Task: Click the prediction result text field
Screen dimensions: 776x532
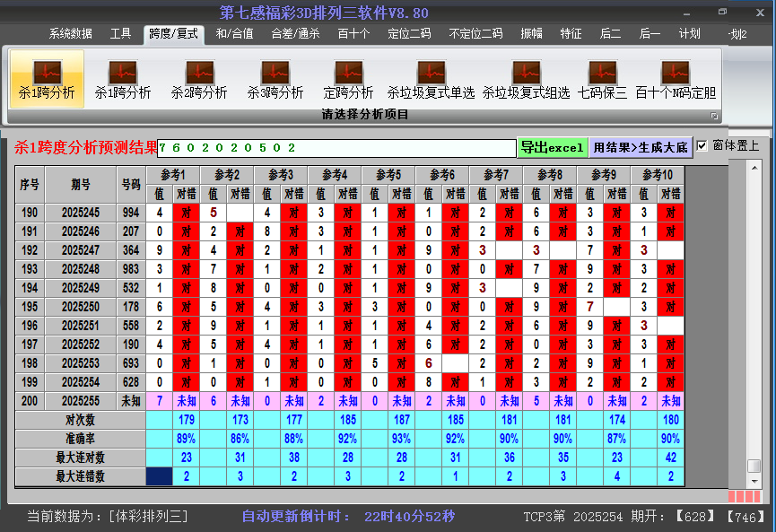Action: (x=336, y=148)
